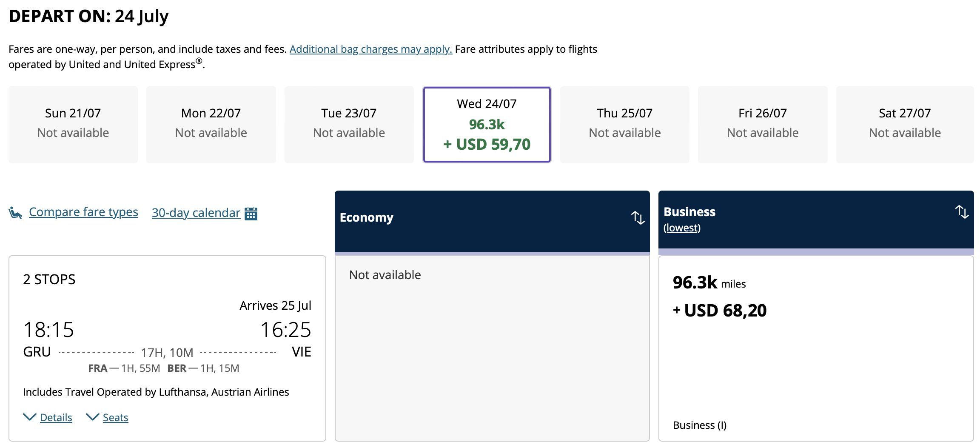Switch to the Fri 26/07 date tab
The image size is (980, 445).
(x=762, y=124)
